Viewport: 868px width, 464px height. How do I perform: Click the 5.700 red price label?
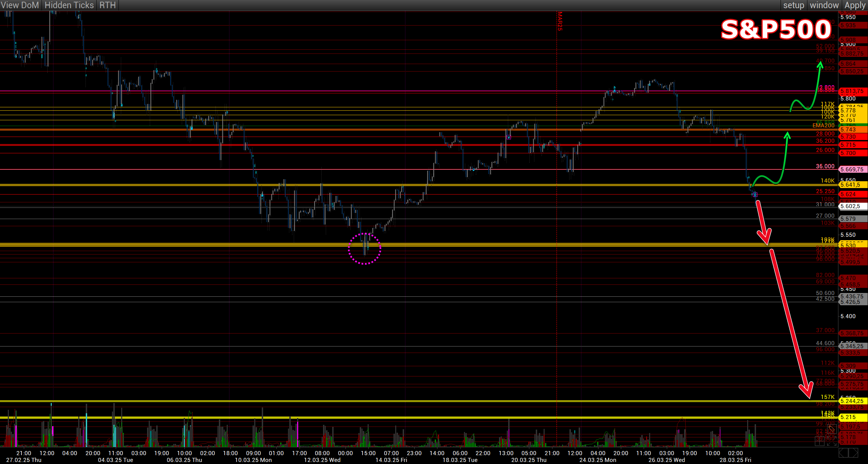853,153
